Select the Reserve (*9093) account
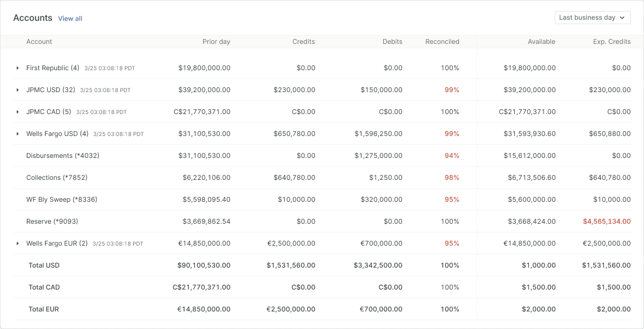Image resolution: width=644 pixels, height=329 pixels. click(52, 222)
